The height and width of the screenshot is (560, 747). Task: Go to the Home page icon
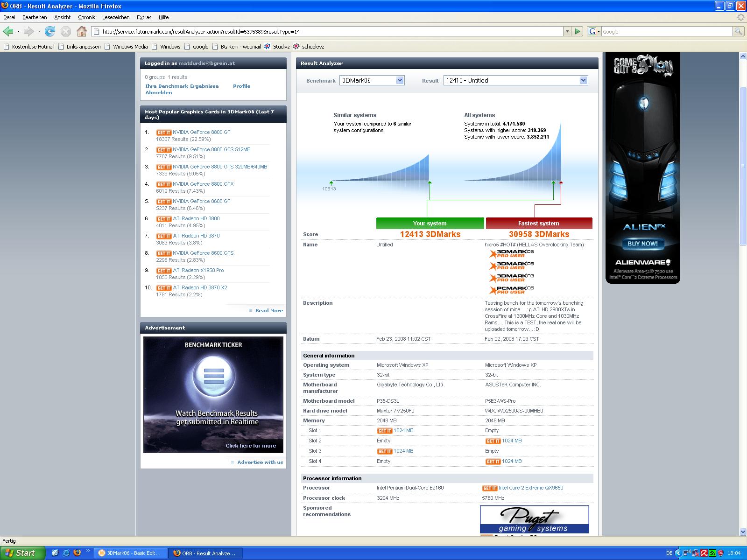coord(82,31)
